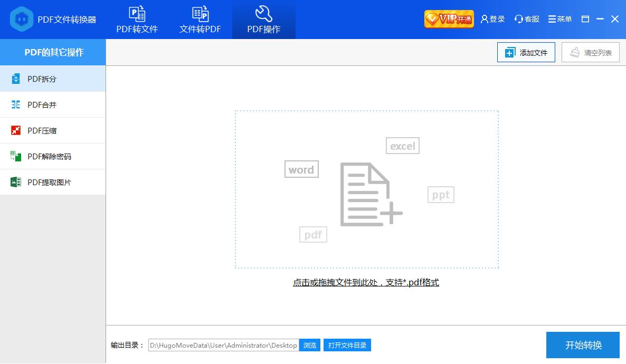Viewport: 626px width, 364px height.
Task: Select PDF拆分 in the sidebar
Action: pos(53,79)
